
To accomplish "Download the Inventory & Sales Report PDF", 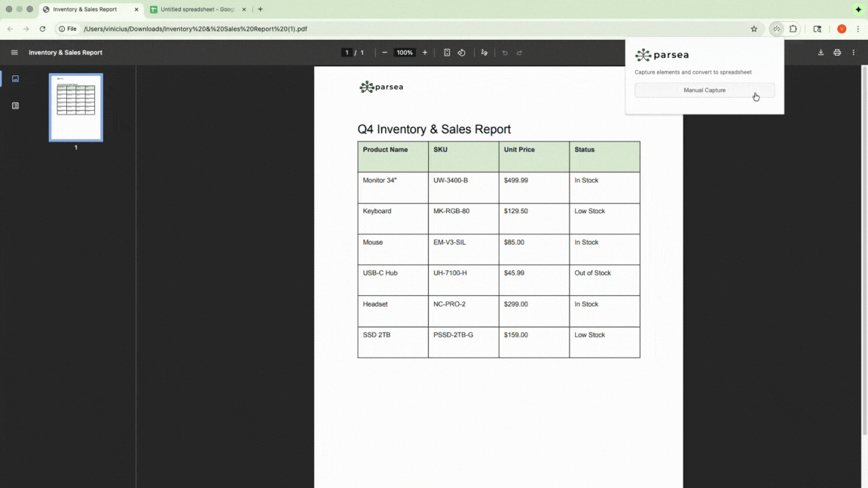I will [821, 52].
